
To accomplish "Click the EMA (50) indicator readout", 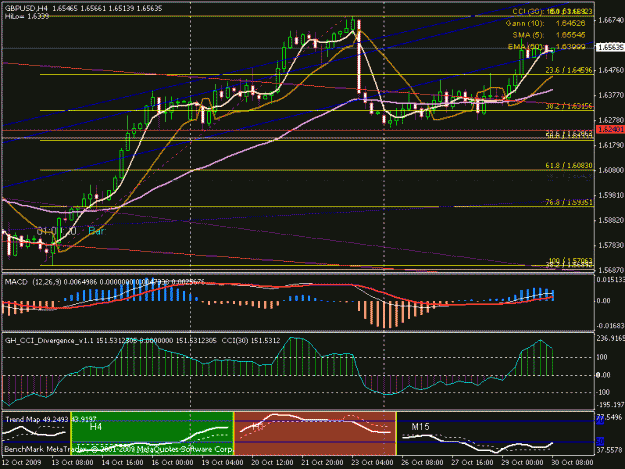I will point(546,47).
